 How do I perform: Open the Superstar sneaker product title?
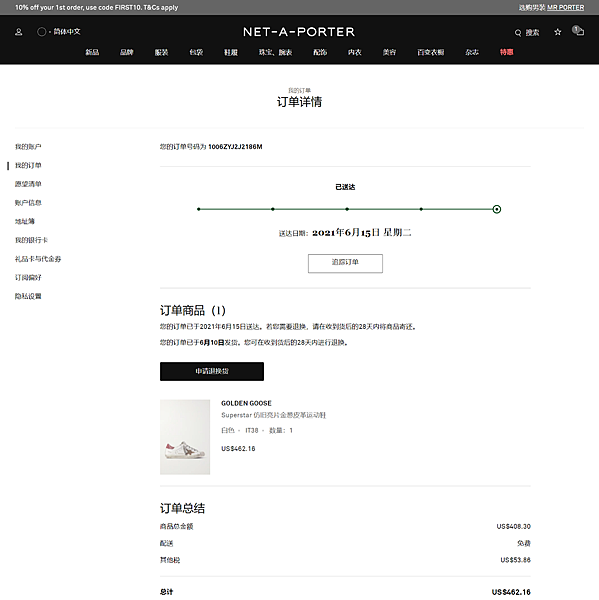point(273,415)
